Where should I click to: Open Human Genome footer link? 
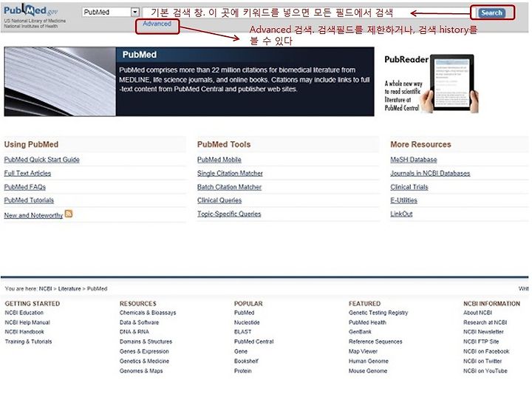click(x=369, y=361)
